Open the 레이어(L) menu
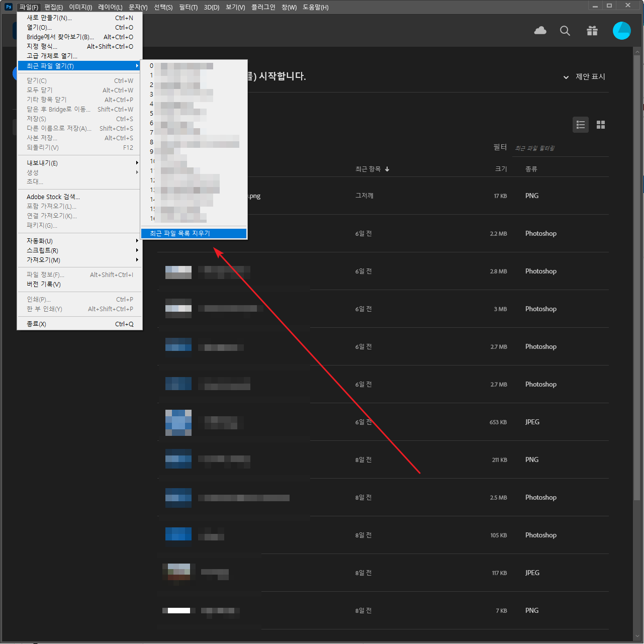The height and width of the screenshot is (644, 644). [x=110, y=7]
